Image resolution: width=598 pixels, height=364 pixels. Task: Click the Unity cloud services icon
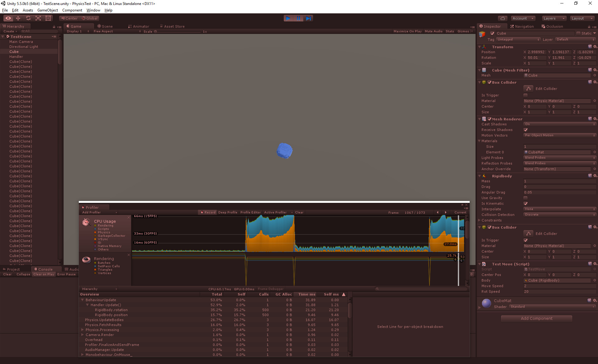tap(502, 18)
